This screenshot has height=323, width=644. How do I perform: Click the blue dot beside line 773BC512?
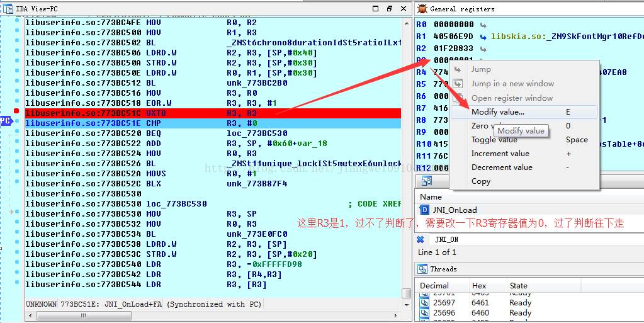(x=17, y=81)
